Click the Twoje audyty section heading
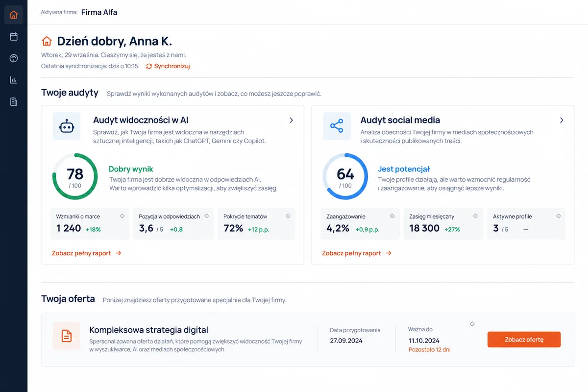Image resolution: width=588 pixels, height=392 pixels. (x=70, y=93)
